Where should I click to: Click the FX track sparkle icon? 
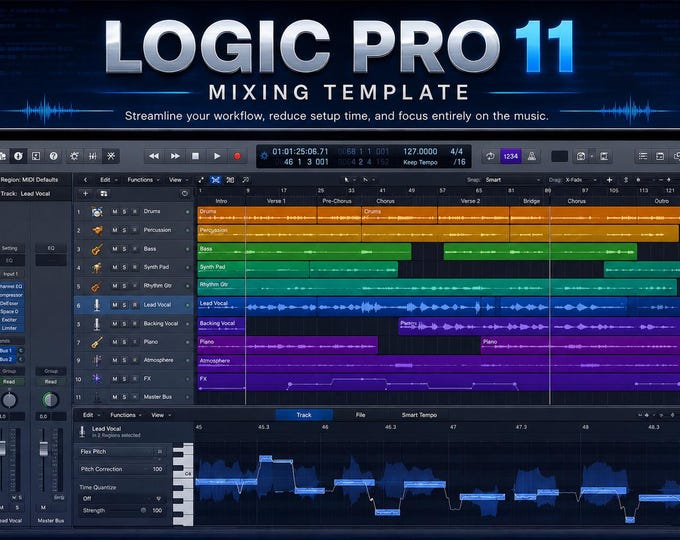tap(97, 379)
